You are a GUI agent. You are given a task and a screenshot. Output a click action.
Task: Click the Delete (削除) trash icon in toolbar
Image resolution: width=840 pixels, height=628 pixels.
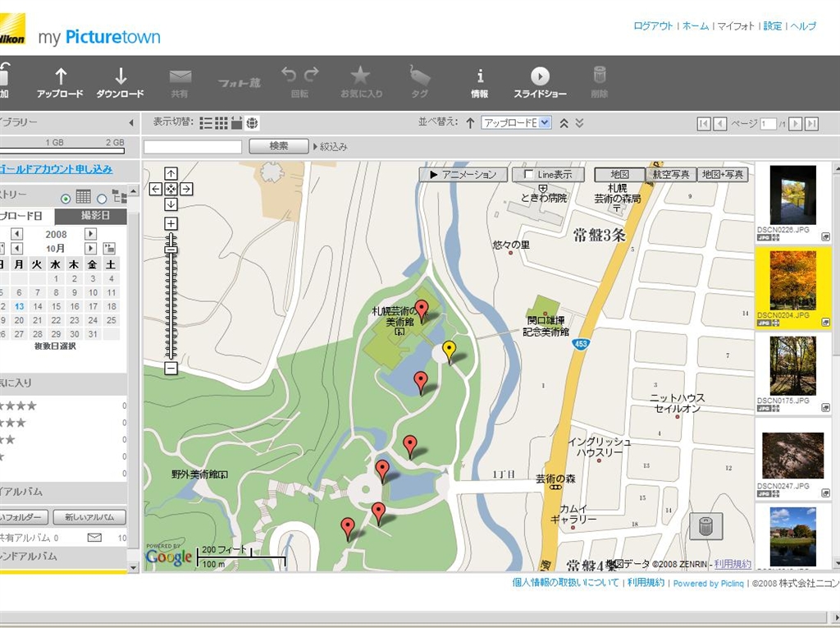coord(600,75)
